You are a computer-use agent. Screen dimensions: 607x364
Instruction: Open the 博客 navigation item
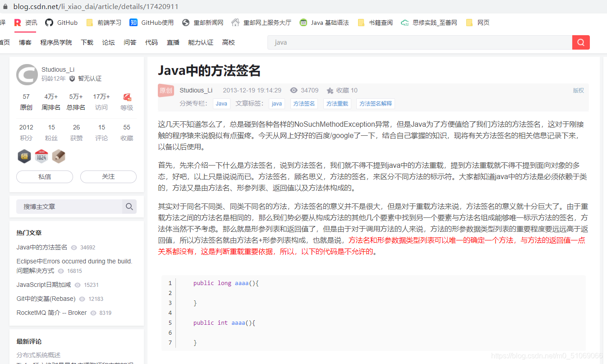(25, 42)
